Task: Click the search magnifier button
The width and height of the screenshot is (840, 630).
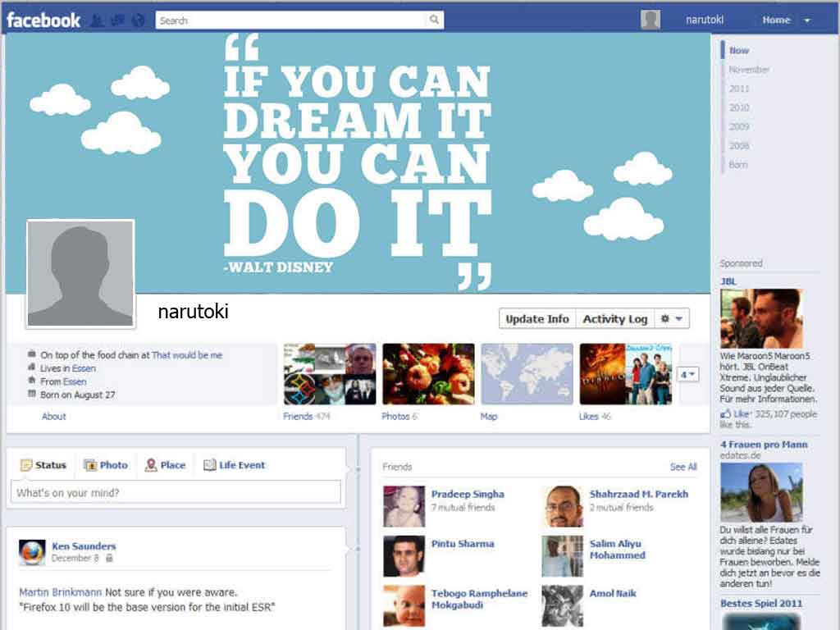Action: [x=435, y=20]
